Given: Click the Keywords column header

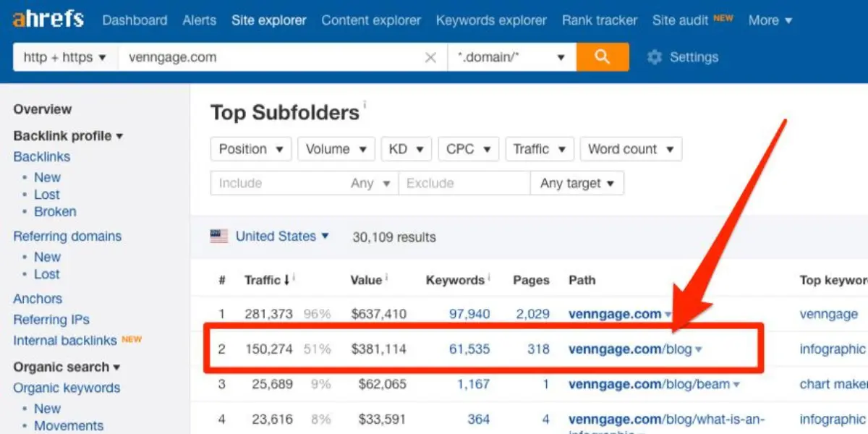Looking at the screenshot, I should coord(455,280).
